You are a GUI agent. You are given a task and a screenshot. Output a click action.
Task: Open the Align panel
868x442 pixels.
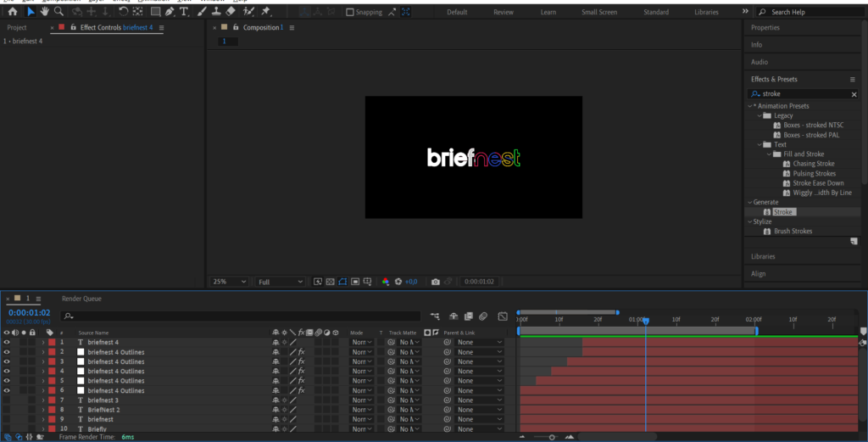[x=759, y=274]
